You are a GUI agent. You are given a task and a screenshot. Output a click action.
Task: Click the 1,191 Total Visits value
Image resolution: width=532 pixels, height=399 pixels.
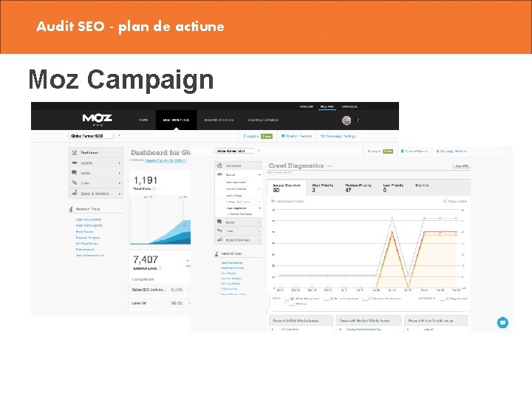146,180
